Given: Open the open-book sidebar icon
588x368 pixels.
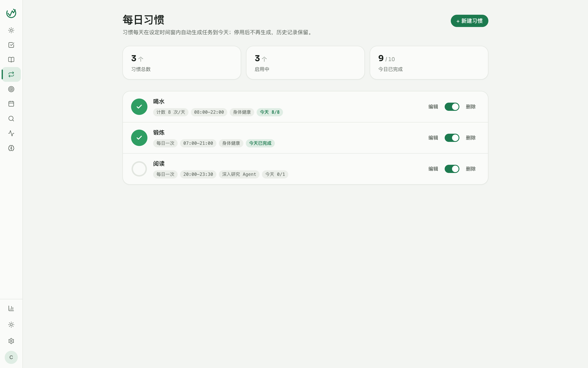Looking at the screenshot, I should (x=11, y=60).
